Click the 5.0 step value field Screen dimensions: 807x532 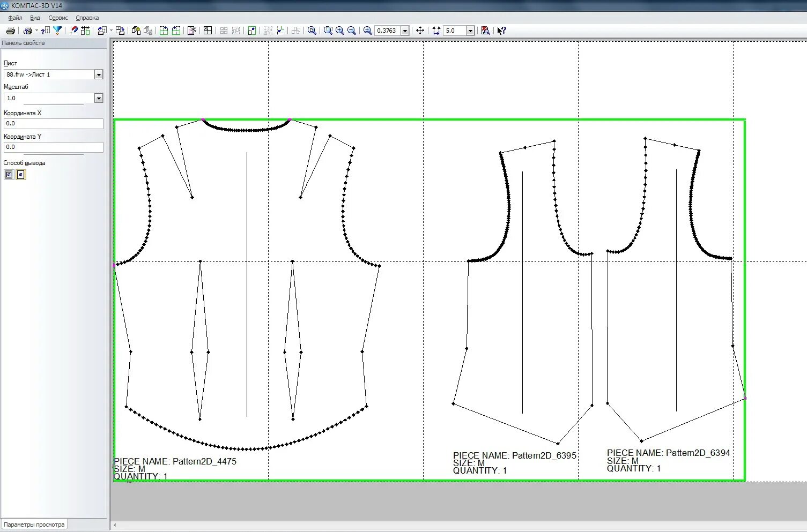(454, 31)
